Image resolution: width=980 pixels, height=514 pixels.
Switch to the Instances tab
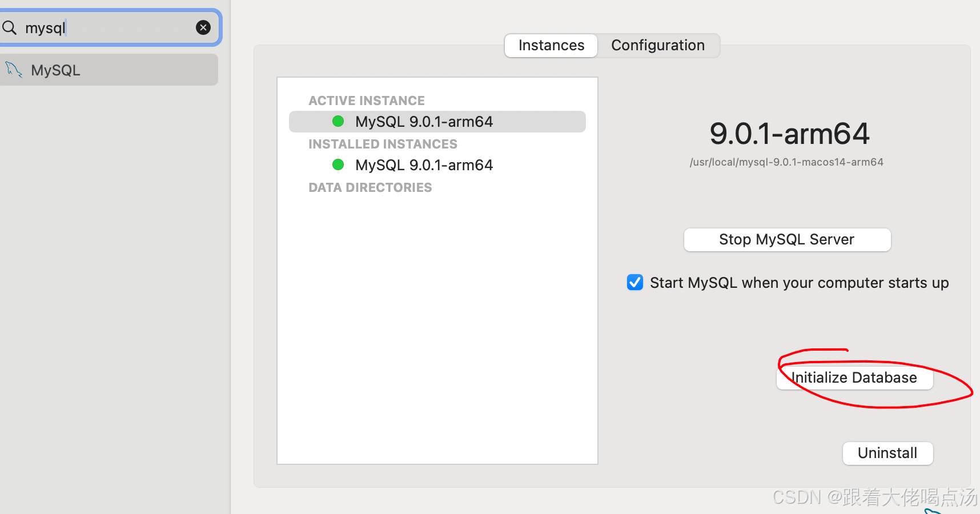coord(551,45)
